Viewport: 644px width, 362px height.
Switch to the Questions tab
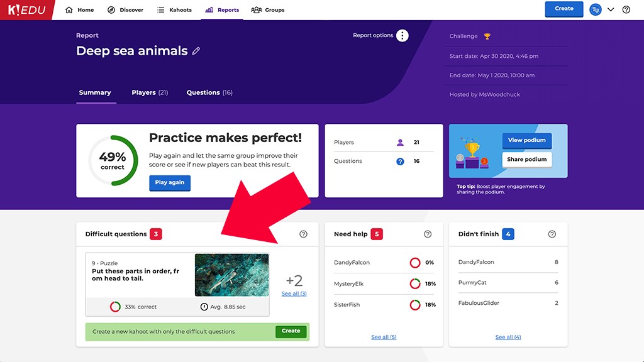(x=209, y=92)
